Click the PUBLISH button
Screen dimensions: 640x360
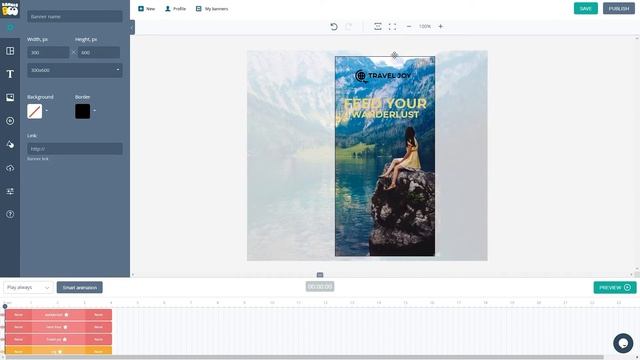point(618,9)
